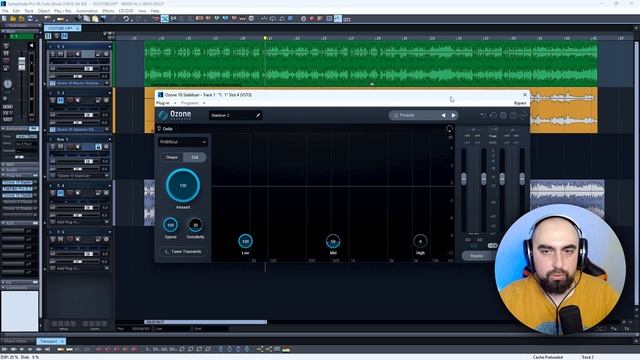Click the Ozone logo icon
The image size is (640, 360).
pyautogui.click(x=163, y=115)
